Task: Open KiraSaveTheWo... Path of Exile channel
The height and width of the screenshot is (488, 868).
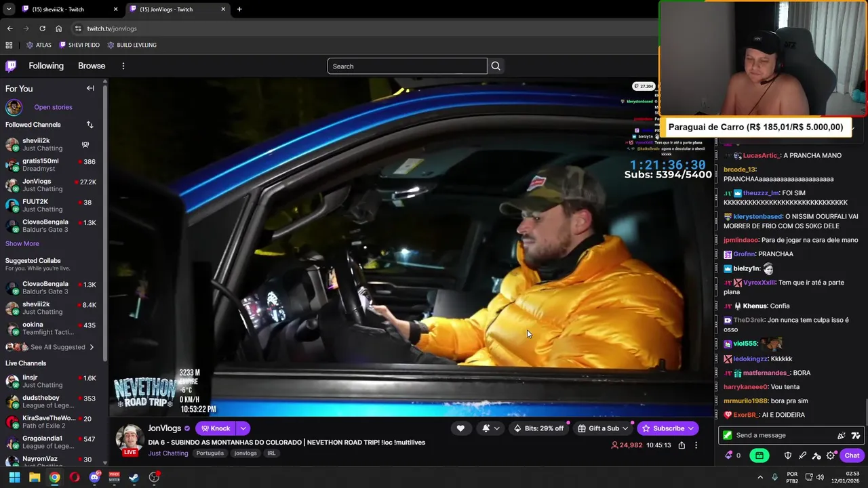Action: 51,422
